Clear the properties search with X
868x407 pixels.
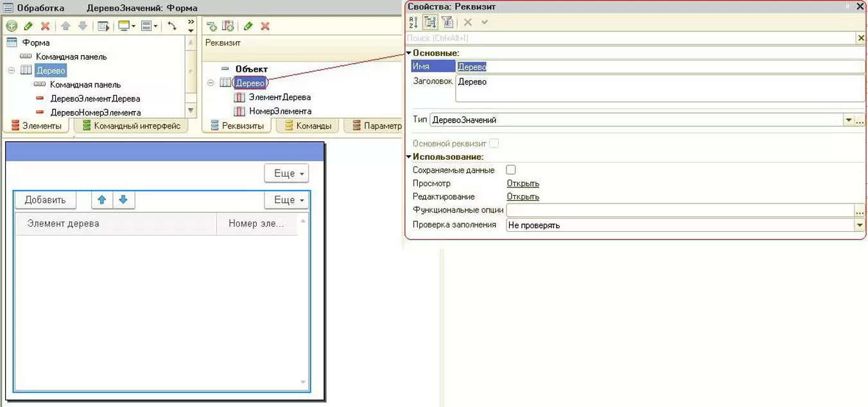tap(862, 39)
